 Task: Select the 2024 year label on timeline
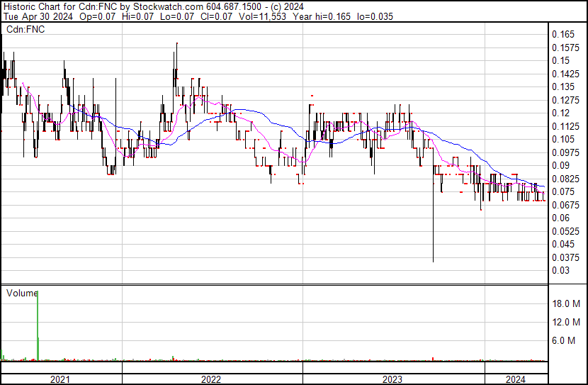(516, 379)
